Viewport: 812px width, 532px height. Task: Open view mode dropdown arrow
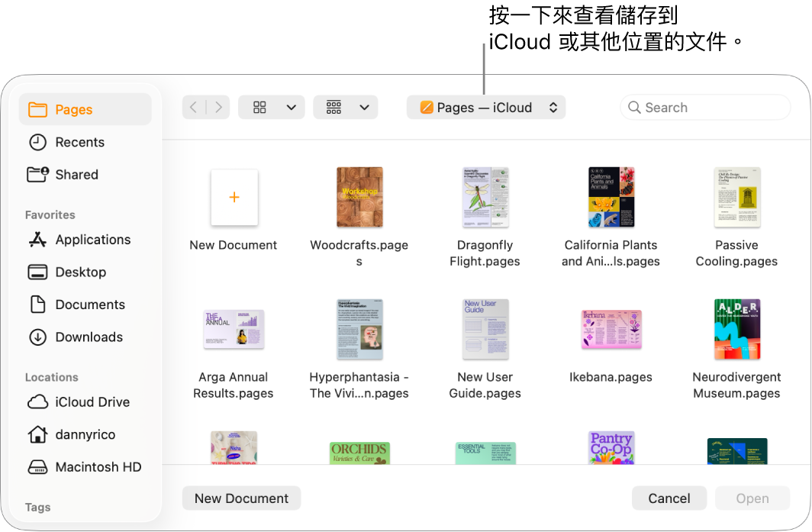pyautogui.click(x=292, y=107)
